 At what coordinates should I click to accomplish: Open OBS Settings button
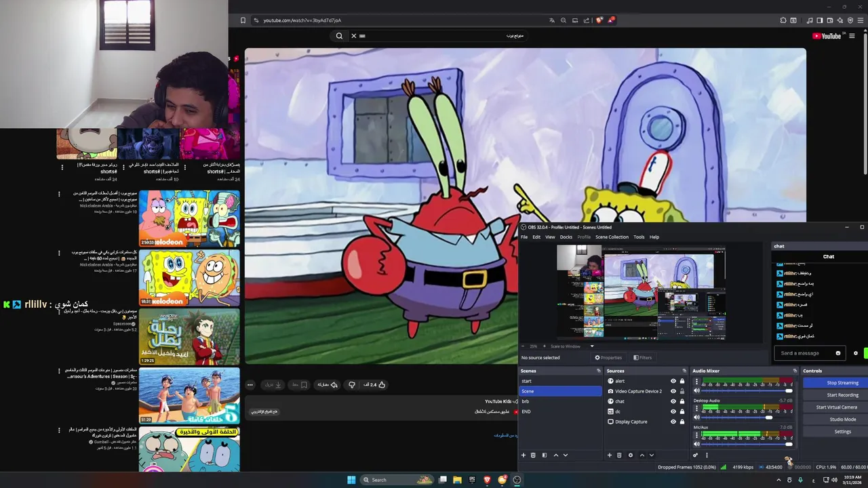tap(842, 432)
